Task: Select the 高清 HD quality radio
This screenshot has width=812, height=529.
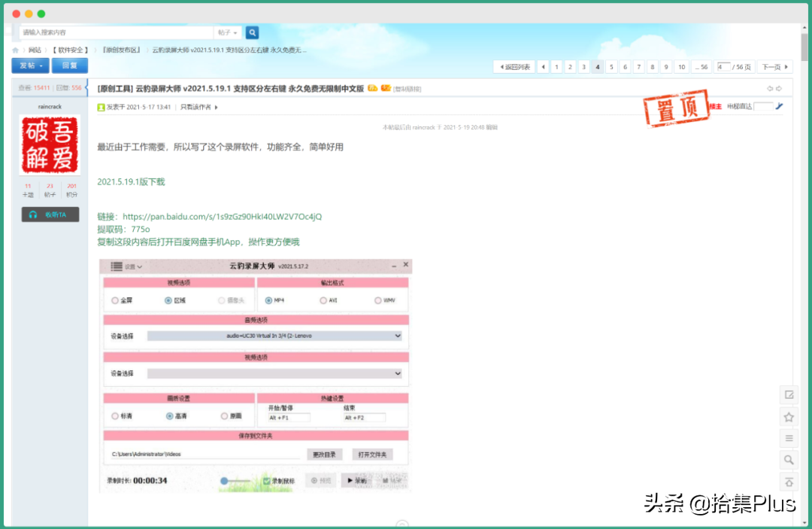Action: click(169, 416)
